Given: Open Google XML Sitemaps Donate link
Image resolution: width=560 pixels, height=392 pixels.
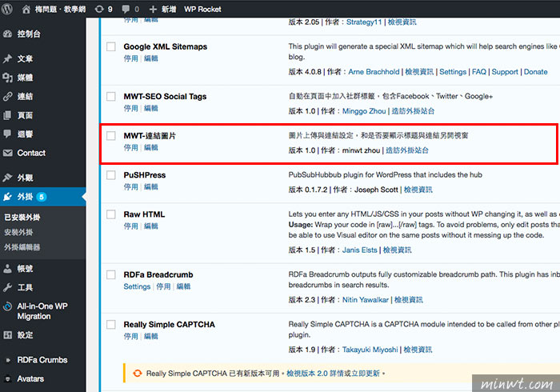Looking at the screenshot, I should click(535, 72).
